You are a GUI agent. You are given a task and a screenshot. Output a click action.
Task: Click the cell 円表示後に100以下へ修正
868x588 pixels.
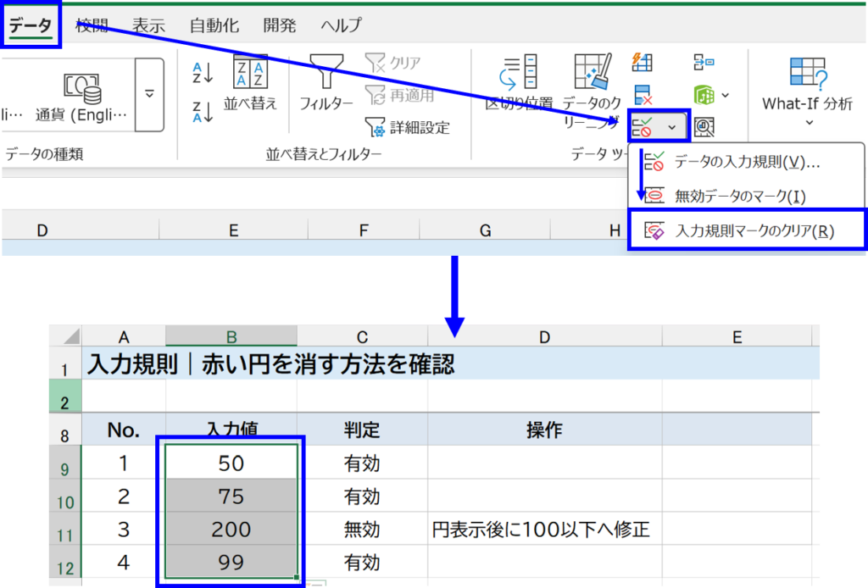tap(545, 530)
